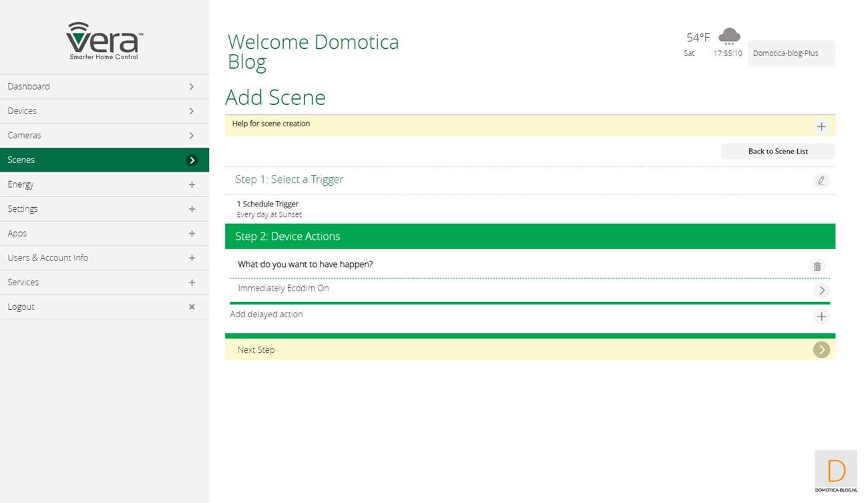Screen dimensions: 868x503
Task: Click the plus icon for delayed action
Action: (x=821, y=317)
